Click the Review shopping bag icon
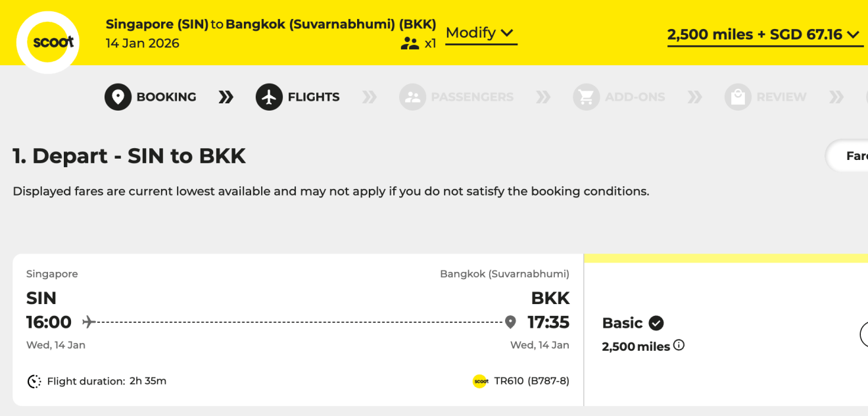This screenshot has width=868, height=416. click(738, 97)
